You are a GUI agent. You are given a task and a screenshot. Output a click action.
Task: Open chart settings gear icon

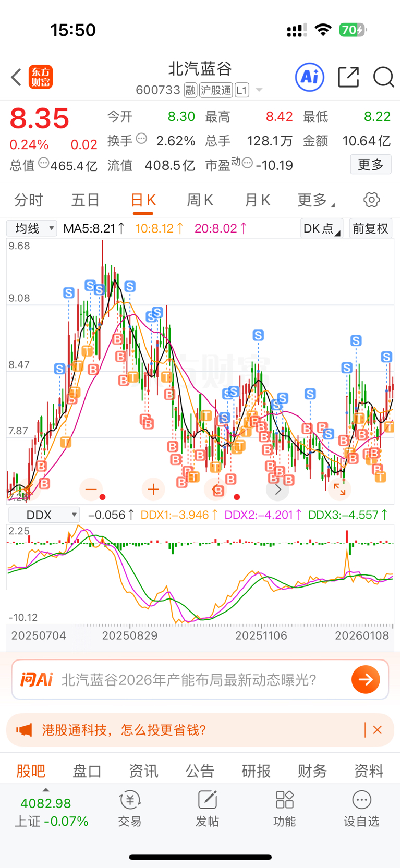pyautogui.click(x=371, y=200)
